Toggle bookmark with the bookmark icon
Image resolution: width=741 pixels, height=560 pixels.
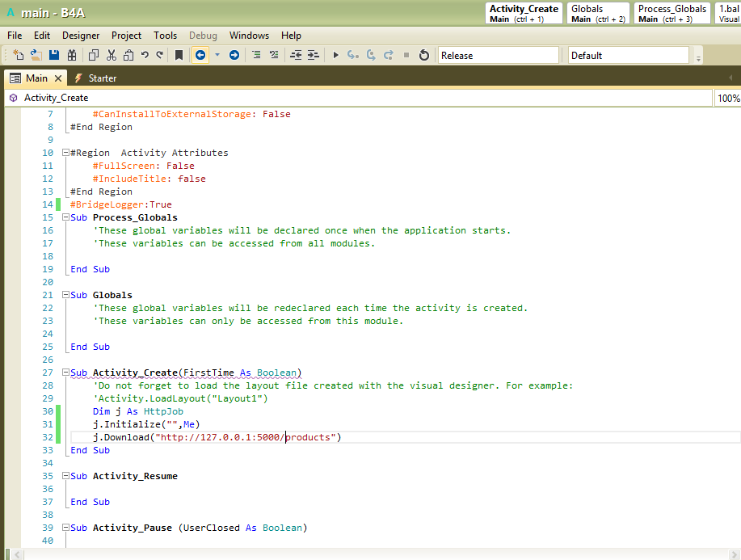179,55
